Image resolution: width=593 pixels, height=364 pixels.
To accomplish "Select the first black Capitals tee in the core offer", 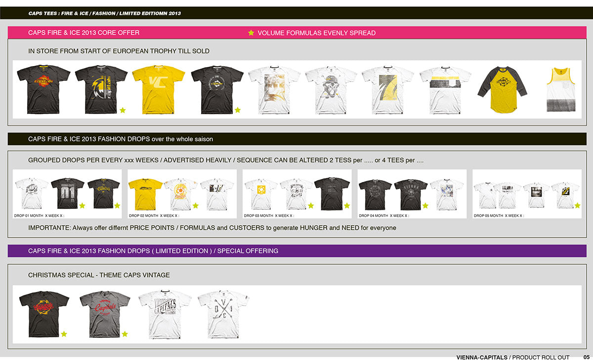I will (x=44, y=89).
